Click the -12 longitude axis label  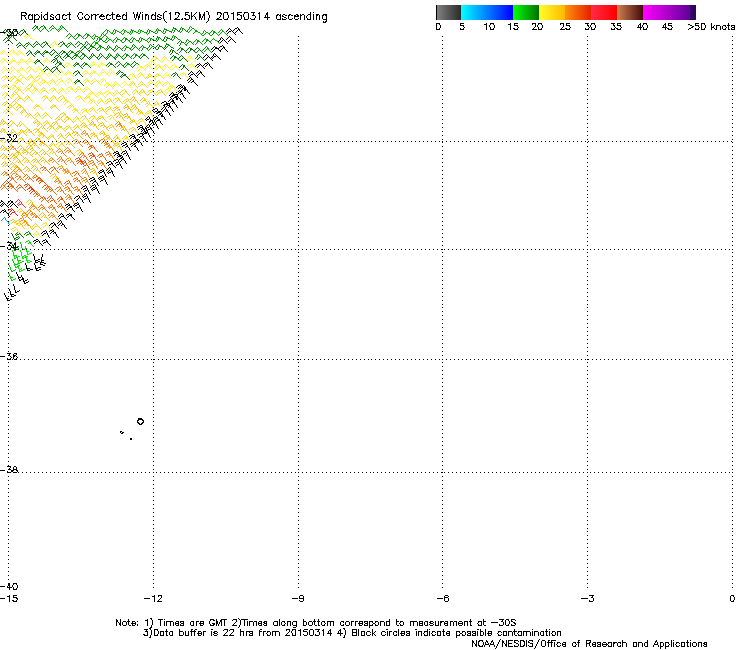click(153, 599)
